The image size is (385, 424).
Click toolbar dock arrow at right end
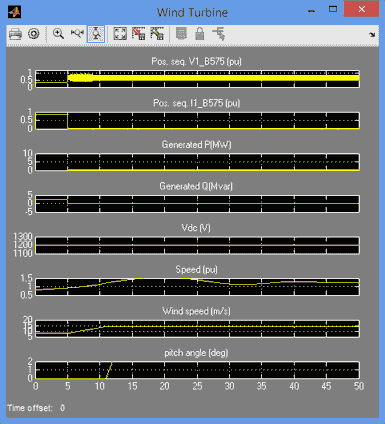coord(372,34)
